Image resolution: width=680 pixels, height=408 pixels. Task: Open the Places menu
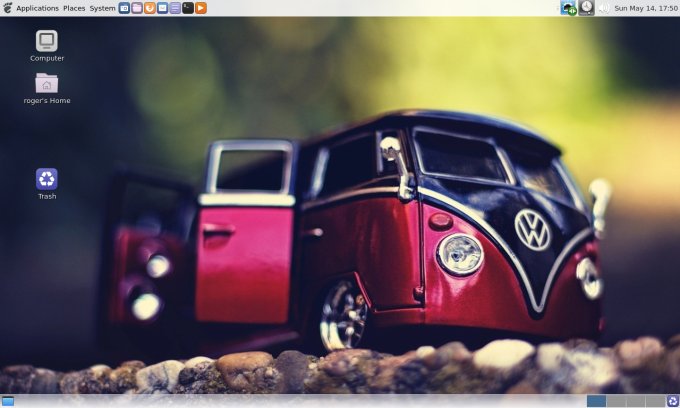click(74, 8)
